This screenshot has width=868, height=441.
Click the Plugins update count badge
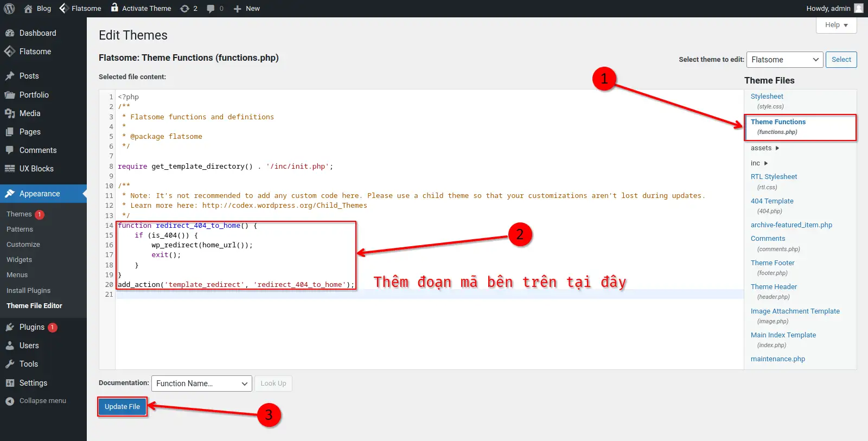click(x=53, y=328)
